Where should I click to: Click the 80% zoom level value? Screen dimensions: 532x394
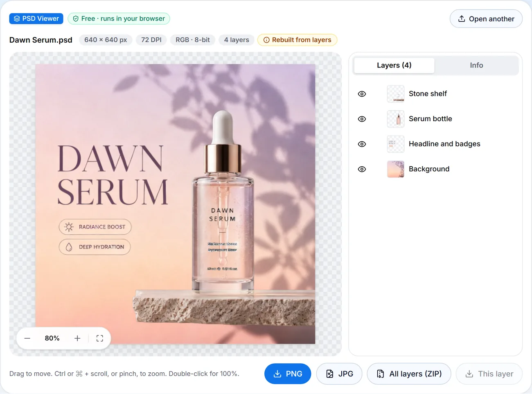point(52,338)
